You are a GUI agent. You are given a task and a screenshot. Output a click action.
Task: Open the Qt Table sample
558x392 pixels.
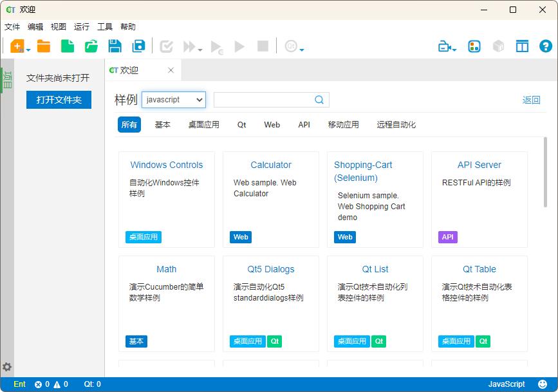click(479, 269)
